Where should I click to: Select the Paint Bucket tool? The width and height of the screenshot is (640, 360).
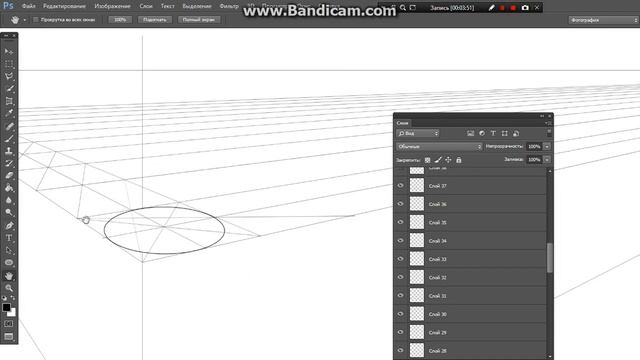pyautogui.click(x=9, y=188)
